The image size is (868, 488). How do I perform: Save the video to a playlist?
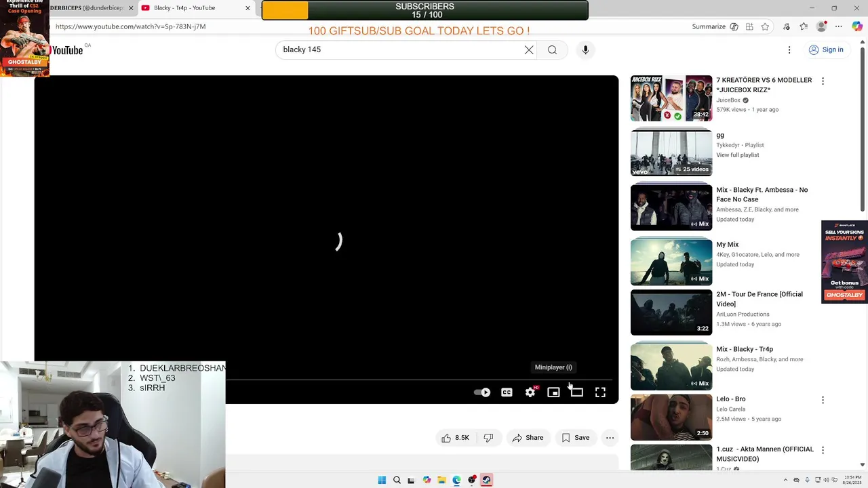(575, 438)
